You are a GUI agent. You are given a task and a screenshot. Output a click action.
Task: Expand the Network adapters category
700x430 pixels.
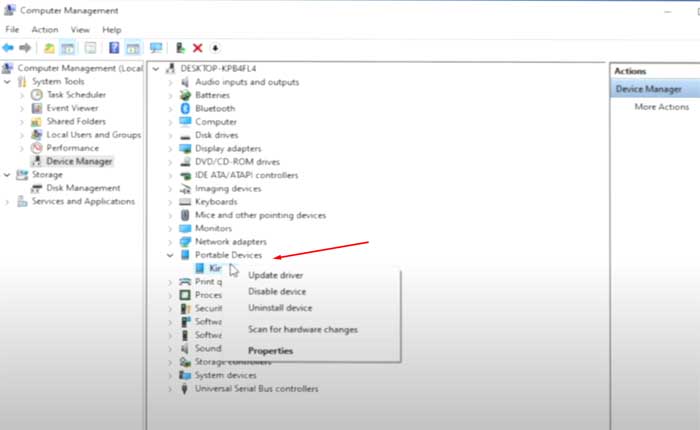point(171,242)
